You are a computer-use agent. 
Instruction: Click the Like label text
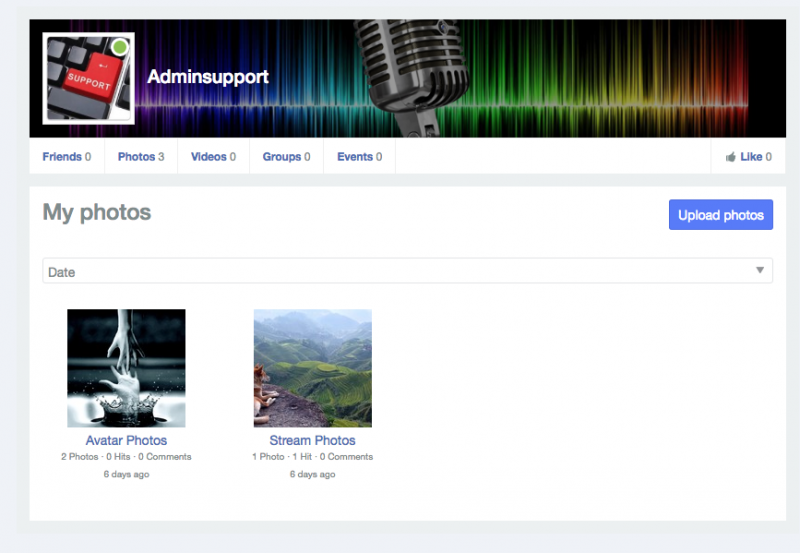pyautogui.click(x=751, y=157)
